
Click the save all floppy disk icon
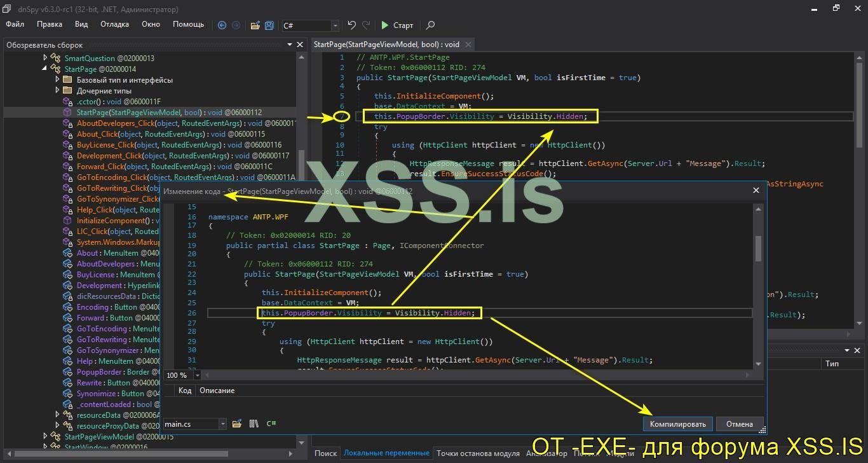coord(269,25)
